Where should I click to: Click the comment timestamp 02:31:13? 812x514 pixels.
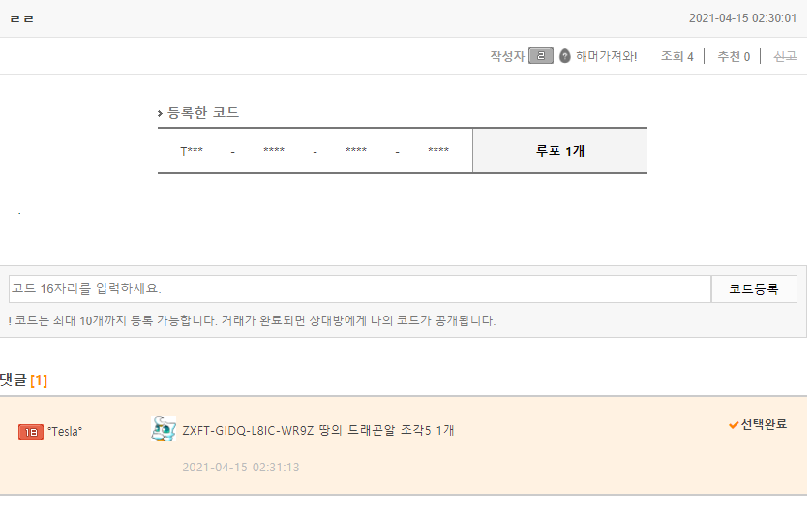point(241,468)
